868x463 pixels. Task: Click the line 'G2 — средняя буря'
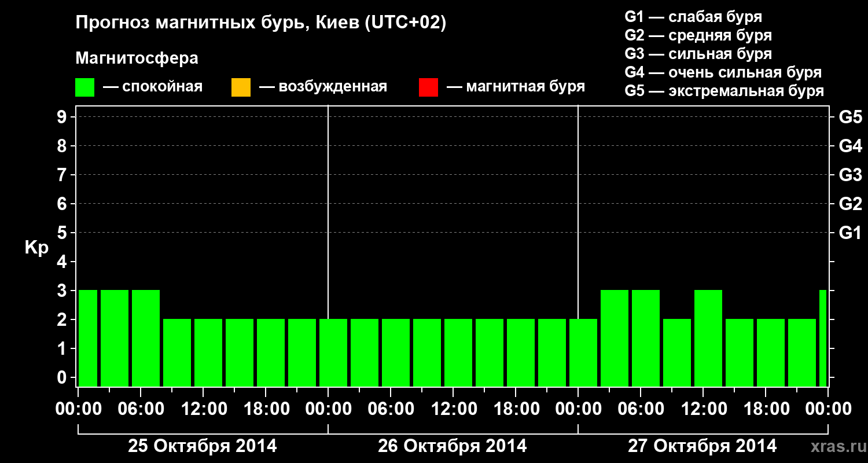click(x=698, y=35)
